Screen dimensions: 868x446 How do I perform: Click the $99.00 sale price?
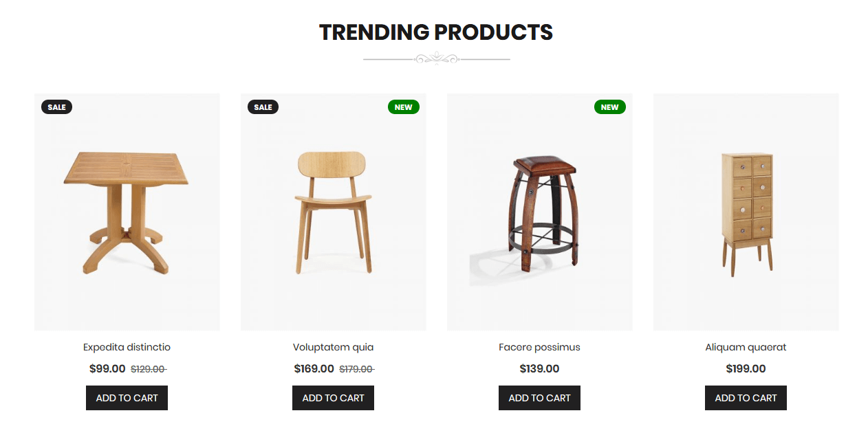(x=107, y=368)
